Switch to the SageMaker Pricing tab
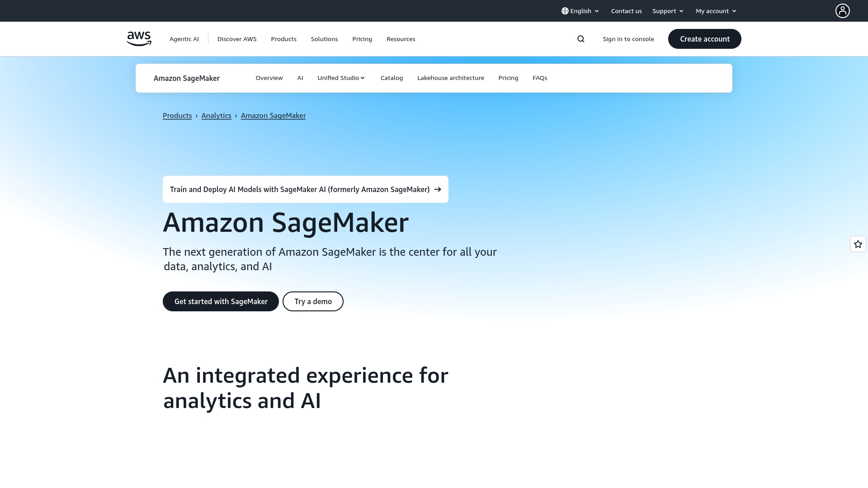The width and height of the screenshot is (868, 488). point(508,78)
